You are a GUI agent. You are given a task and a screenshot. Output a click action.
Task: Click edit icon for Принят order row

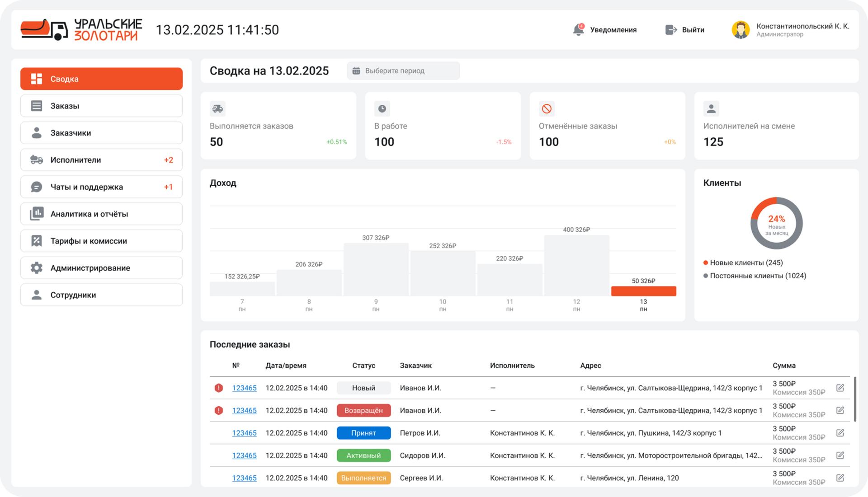(x=840, y=433)
